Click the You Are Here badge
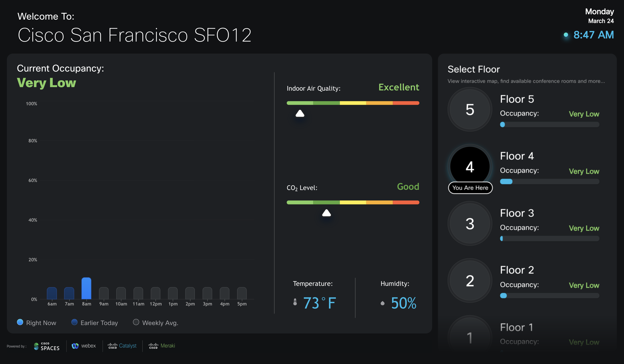This screenshot has width=624, height=364. (470, 188)
